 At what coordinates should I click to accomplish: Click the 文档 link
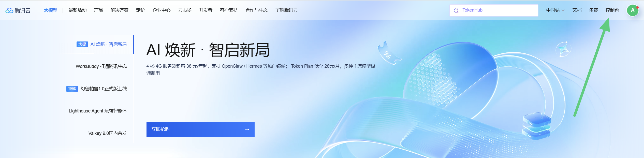[577, 10]
